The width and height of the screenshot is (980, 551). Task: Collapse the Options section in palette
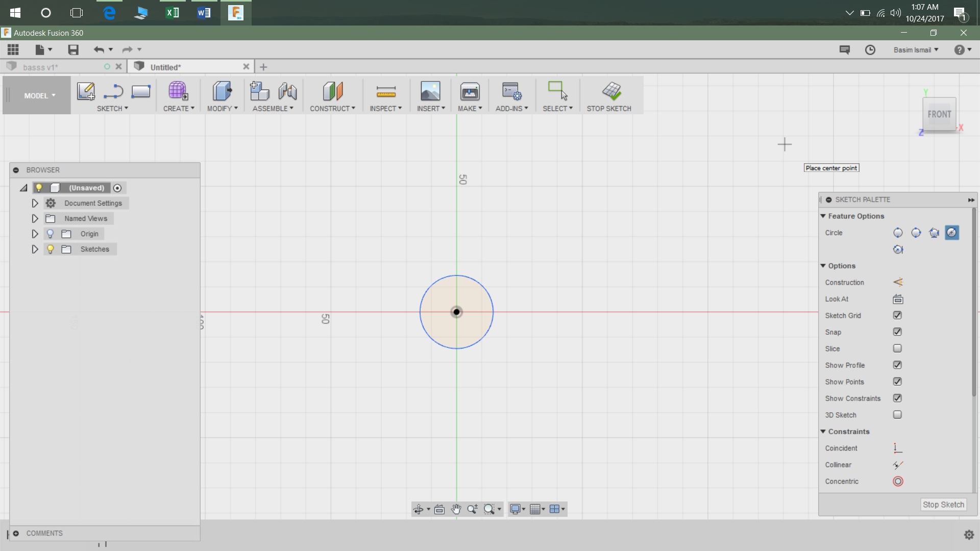(x=823, y=266)
